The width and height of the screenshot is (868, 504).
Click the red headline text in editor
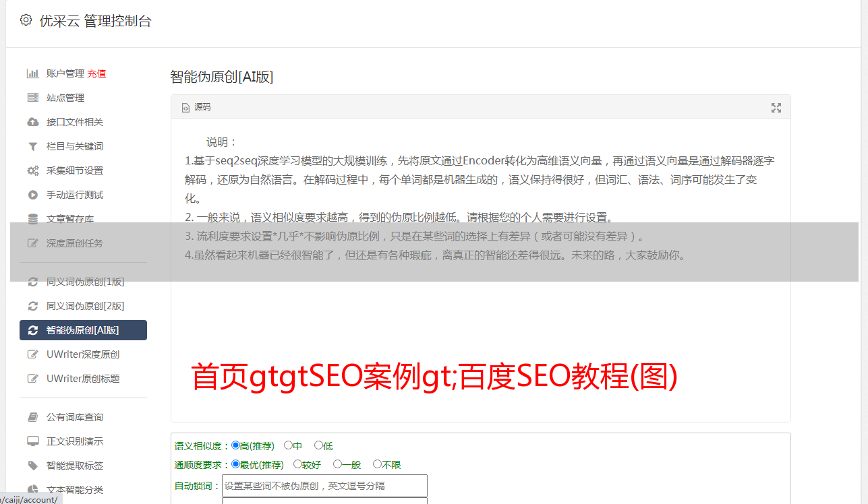[434, 377]
